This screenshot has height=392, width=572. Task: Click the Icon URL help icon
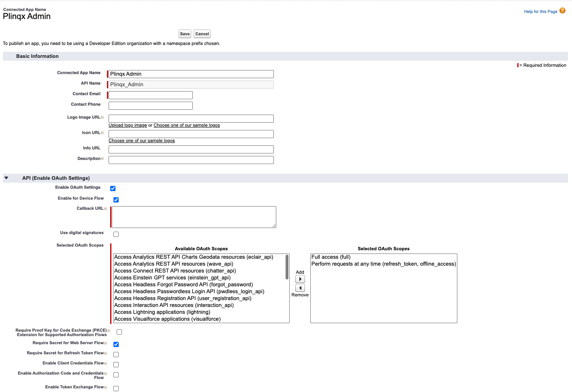tap(102, 133)
